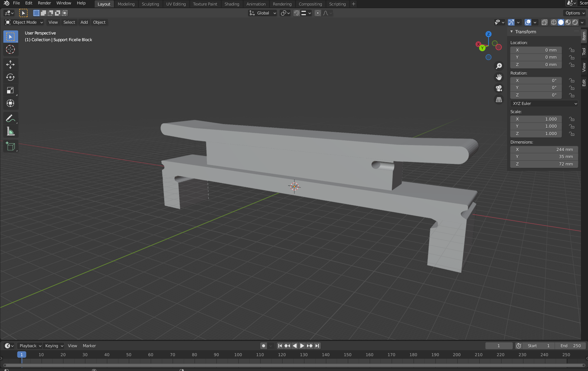Open the Global orientation dropdown
Screen dimensions: 588x371
pyautogui.click(x=263, y=13)
